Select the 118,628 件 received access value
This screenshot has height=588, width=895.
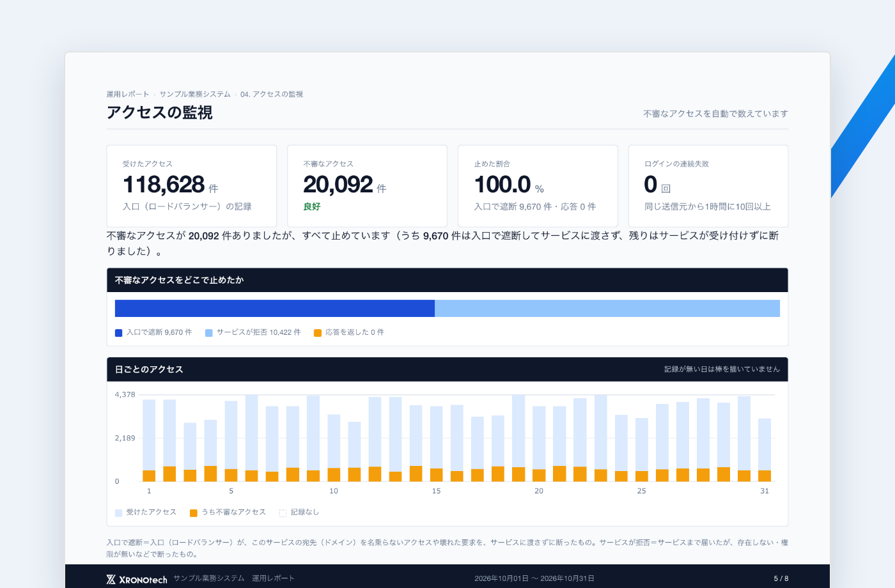(171, 185)
